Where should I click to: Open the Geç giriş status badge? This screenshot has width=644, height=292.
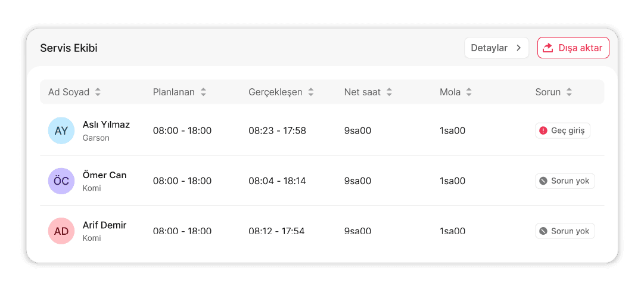(562, 131)
